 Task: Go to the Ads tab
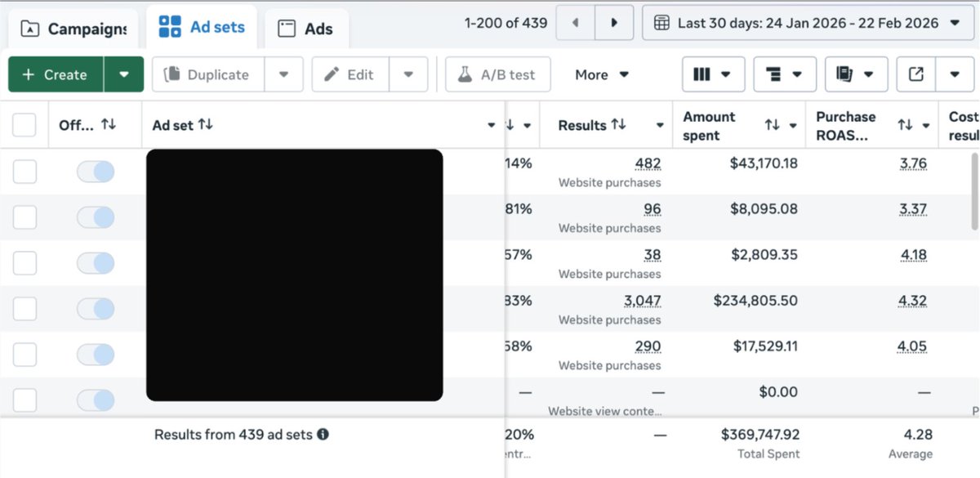[x=306, y=29]
